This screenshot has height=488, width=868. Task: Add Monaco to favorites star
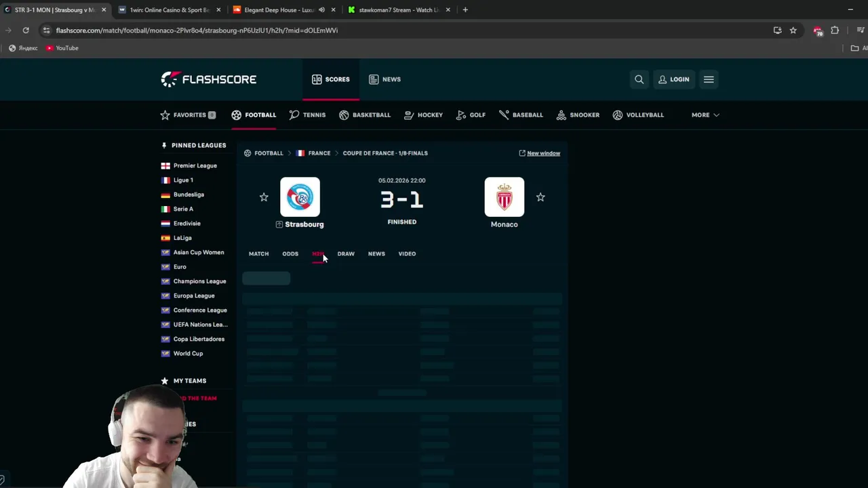pos(540,197)
